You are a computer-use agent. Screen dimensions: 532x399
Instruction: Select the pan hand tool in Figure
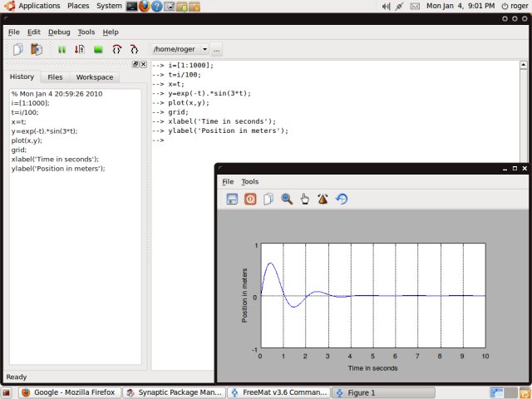click(305, 199)
